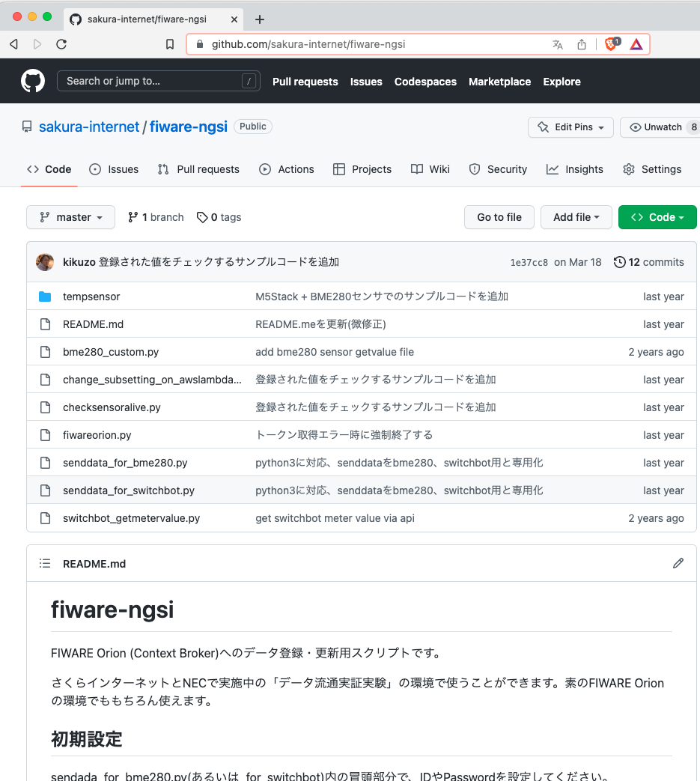Open the Projects tab
The width and height of the screenshot is (700, 781).
pyautogui.click(x=362, y=169)
